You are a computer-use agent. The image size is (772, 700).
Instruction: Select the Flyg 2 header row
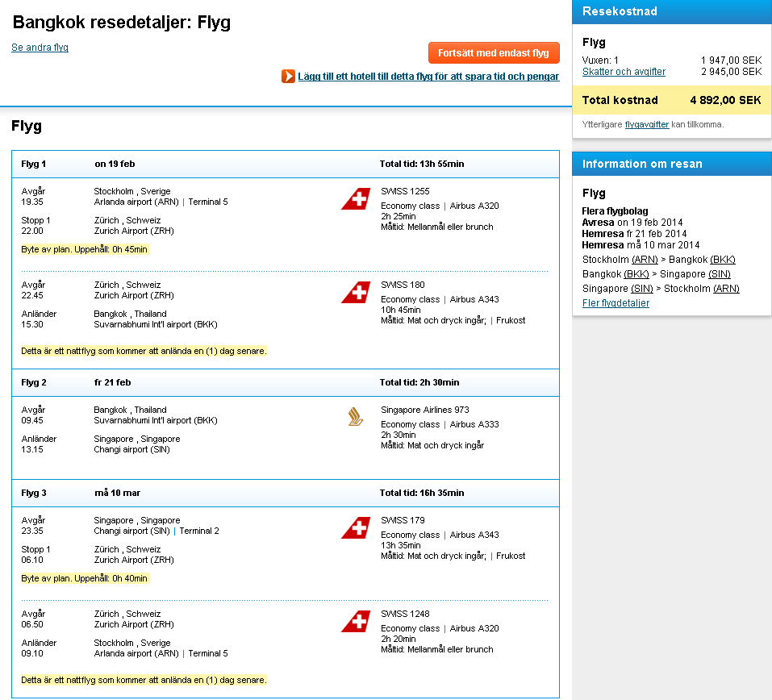(285, 383)
